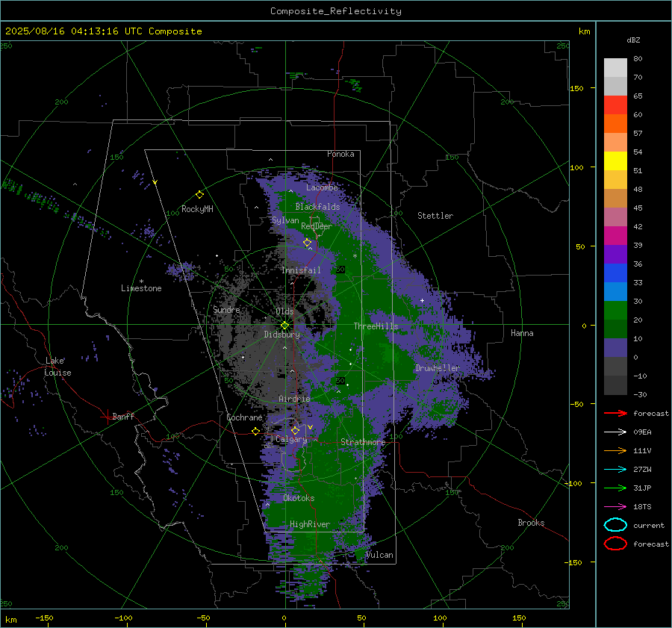Select the Didsbury label
Image resolution: width=672 pixels, height=628 pixels.
281,335
